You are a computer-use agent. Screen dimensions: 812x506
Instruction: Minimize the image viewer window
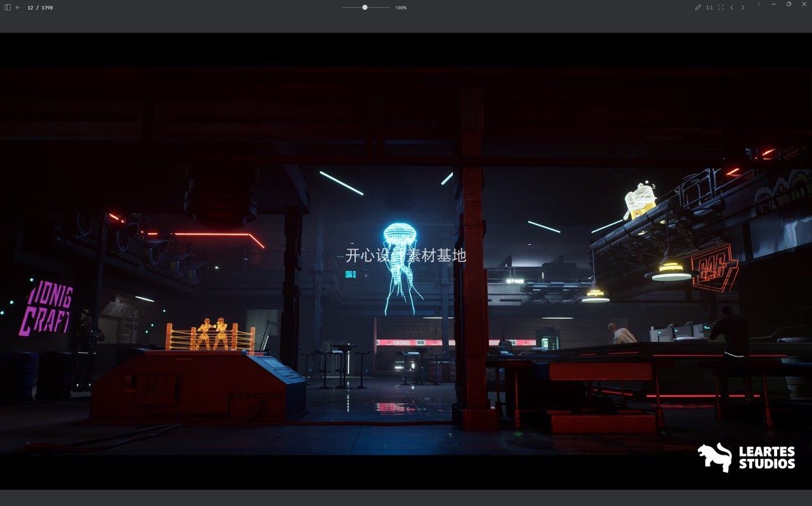click(x=774, y=4)
